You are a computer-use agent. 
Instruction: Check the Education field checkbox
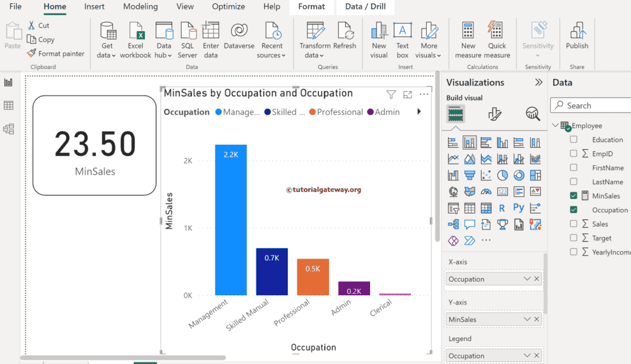(574, 140)
